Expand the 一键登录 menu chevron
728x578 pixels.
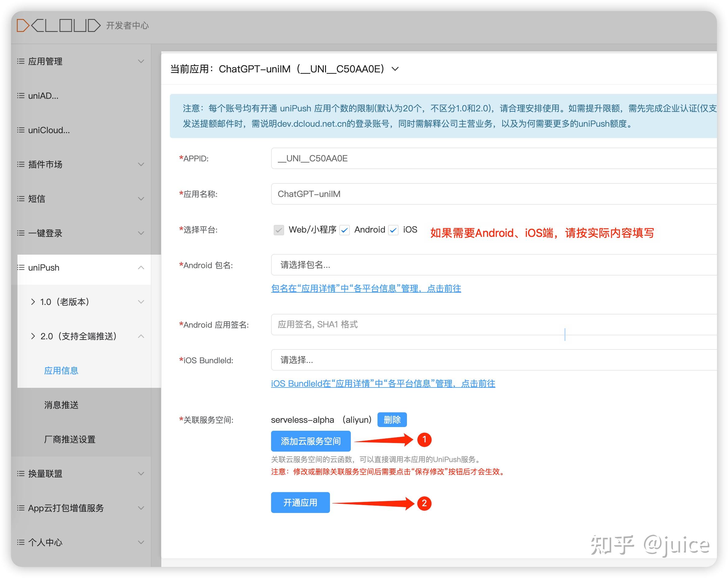point(141,233)
